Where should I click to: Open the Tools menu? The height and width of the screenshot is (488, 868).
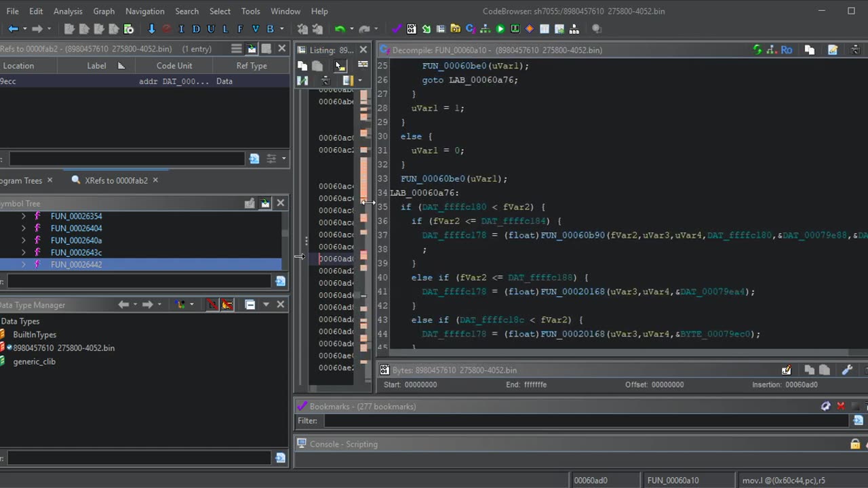tap(250, 11)
